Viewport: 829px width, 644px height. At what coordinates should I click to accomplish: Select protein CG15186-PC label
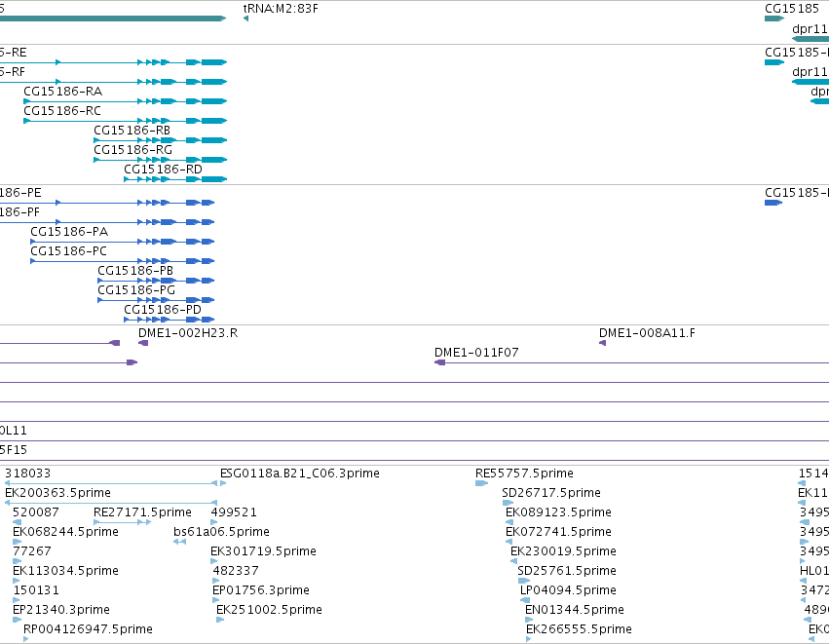click(69, 251)
